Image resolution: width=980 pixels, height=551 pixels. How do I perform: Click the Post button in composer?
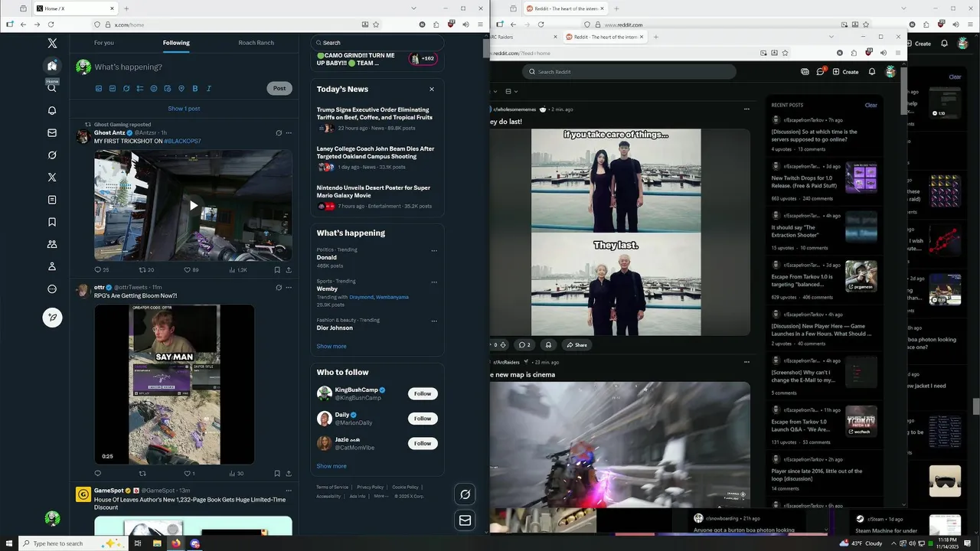coord(279,88)
